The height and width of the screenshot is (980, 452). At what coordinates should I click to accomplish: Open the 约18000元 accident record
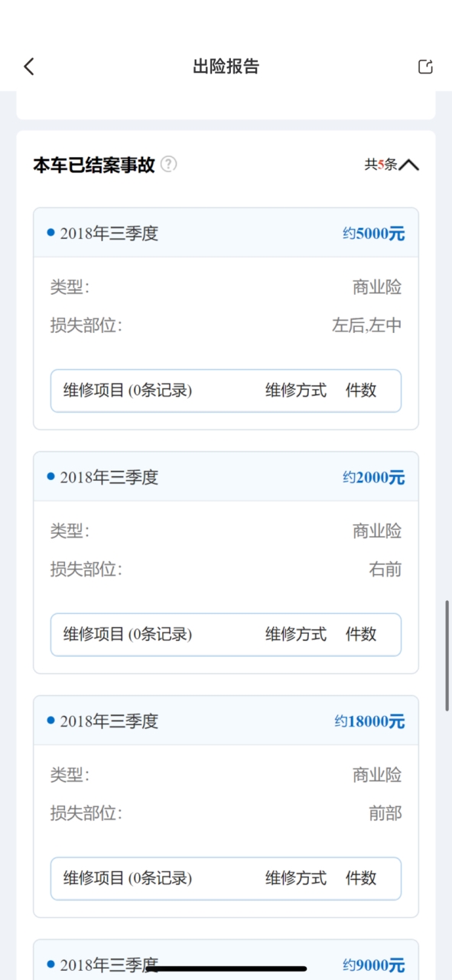226,720
